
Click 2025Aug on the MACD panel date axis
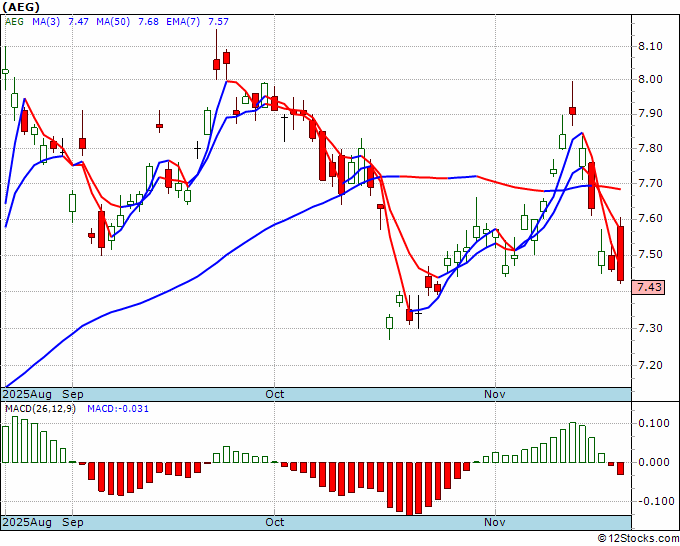tap(27, 522)
